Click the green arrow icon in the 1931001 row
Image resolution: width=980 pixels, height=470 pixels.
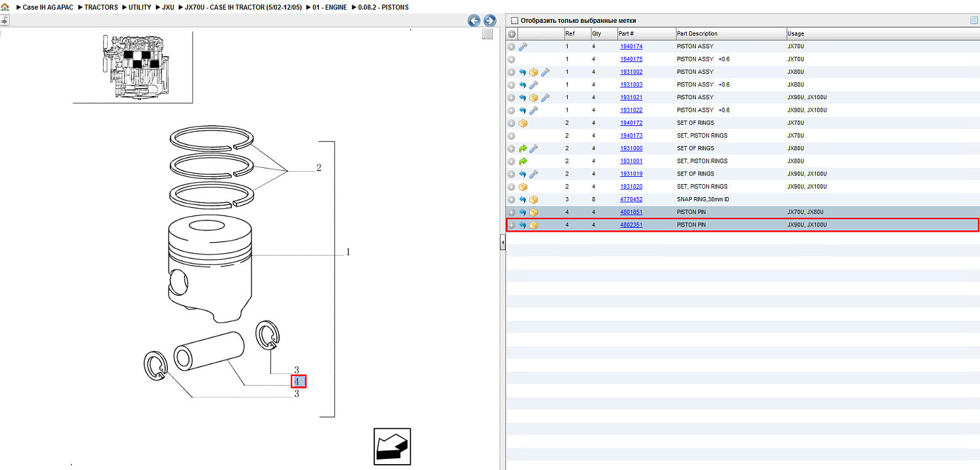523,161
